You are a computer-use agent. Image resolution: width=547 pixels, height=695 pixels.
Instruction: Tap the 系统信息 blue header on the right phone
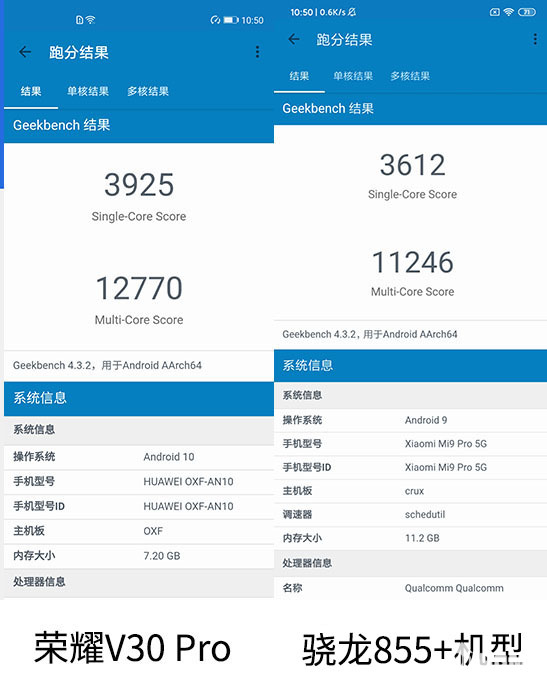(410, 365)
